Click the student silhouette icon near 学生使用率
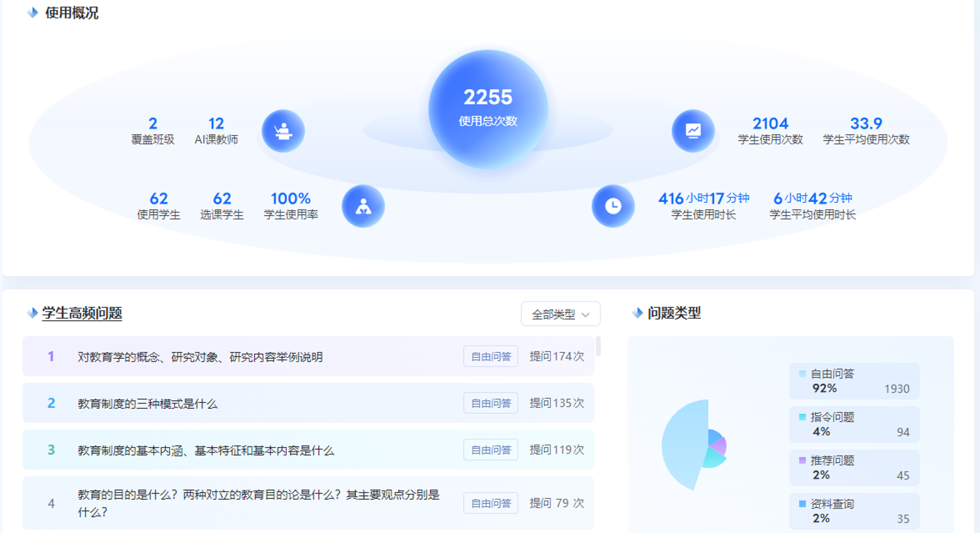The width and height of the screenshot is (980, 533). coord(363,206)
